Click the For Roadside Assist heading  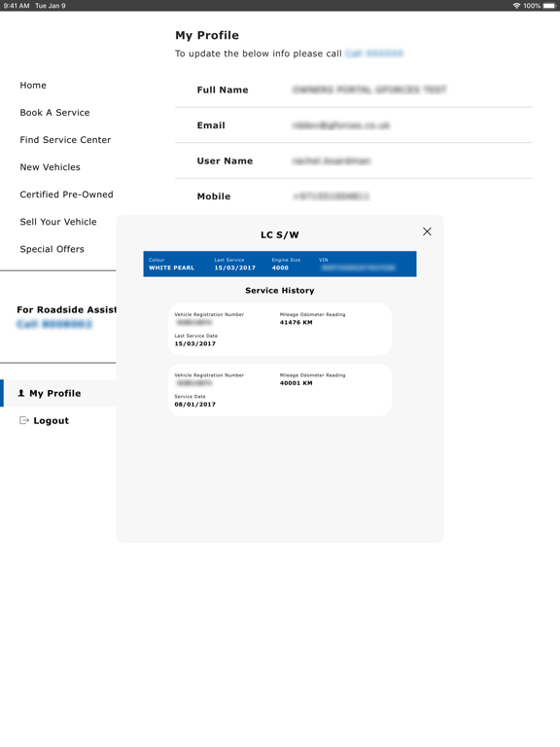[66, 309]
